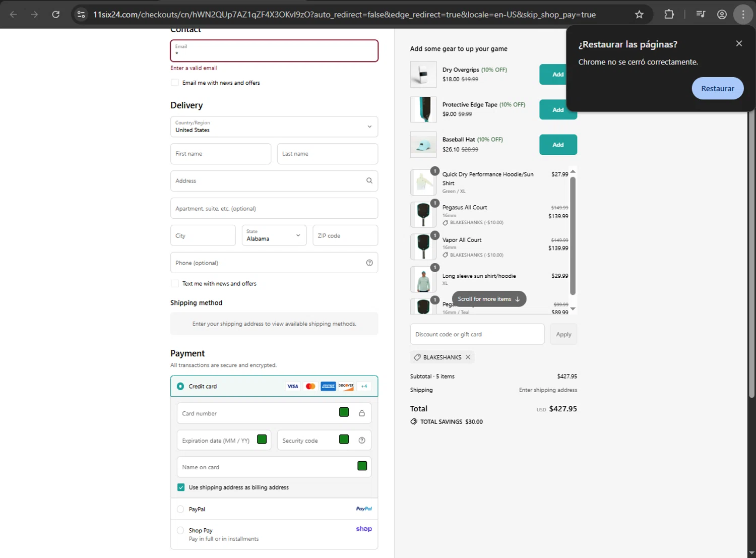This screenshot has width=756, height=558.
Task: Click the American Express logo
Action: 328,386
